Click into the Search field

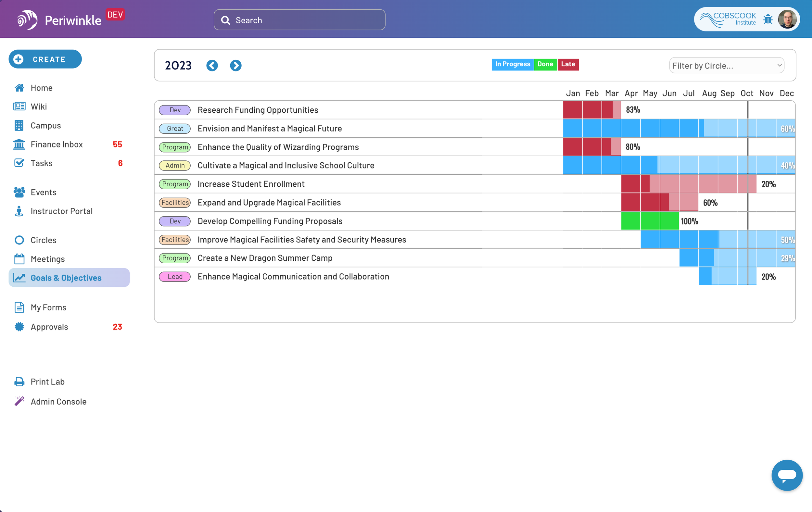click(299, 20)
